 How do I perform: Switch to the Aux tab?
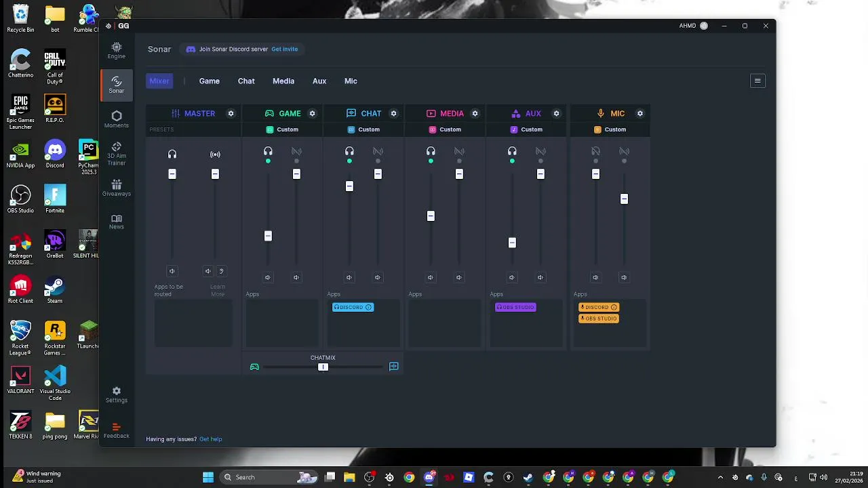click(319, 81)
